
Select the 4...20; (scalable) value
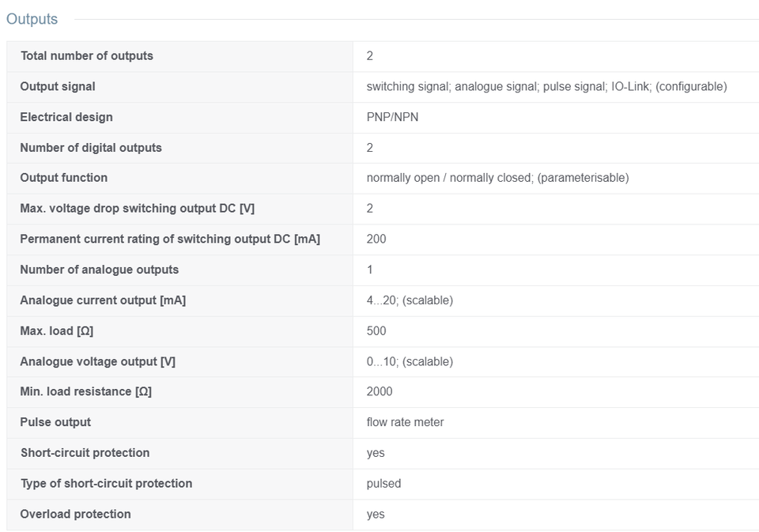[x=410, y=300]
